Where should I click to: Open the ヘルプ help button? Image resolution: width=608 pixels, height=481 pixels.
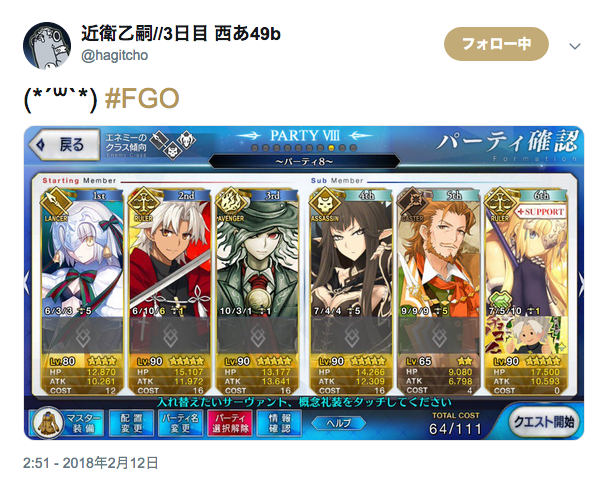(x=339, y=423)
